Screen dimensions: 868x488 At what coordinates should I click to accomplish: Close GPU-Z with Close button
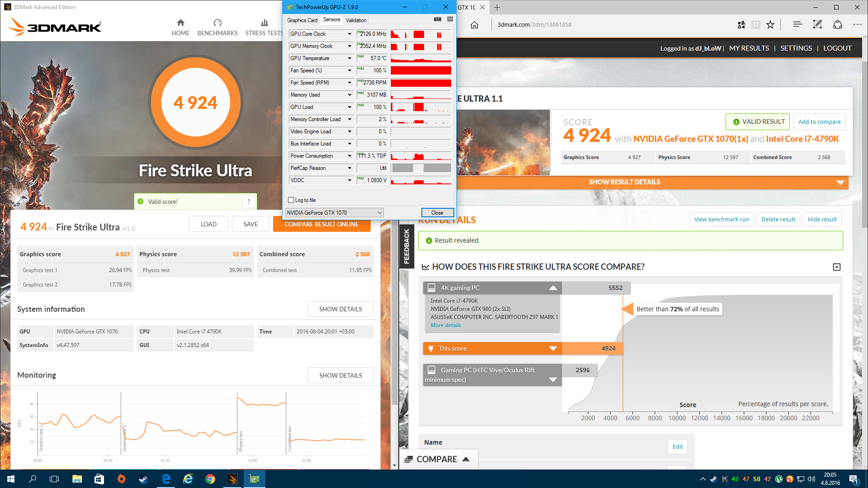[437, 213]
